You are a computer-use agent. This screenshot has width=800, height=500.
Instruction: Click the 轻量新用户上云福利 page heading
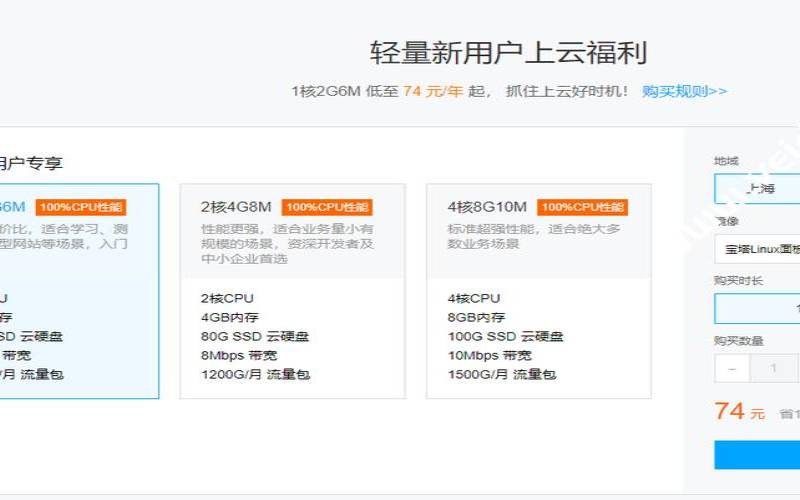(x=509, y=53)
